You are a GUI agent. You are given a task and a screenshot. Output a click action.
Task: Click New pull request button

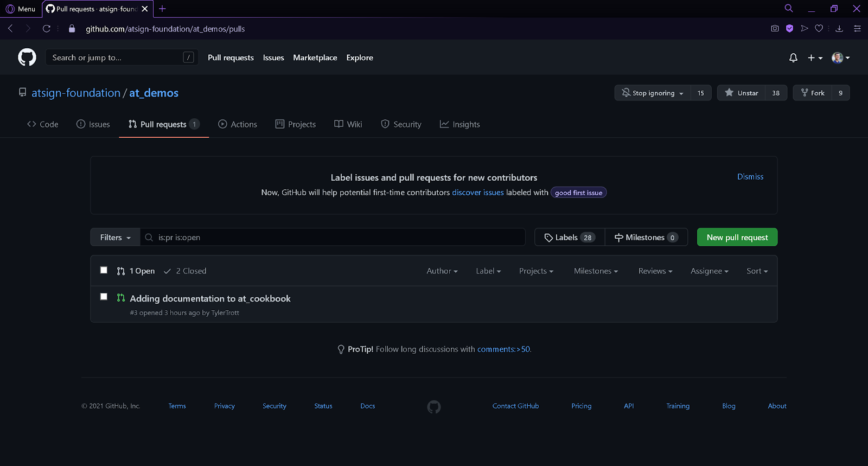pyautogui.click(x=737, y=237)
